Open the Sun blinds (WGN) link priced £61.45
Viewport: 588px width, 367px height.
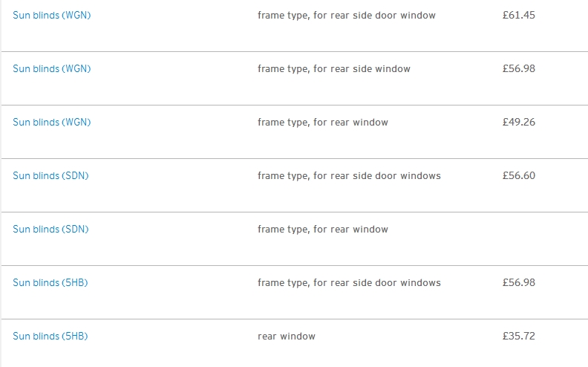[x=52, y=16]
